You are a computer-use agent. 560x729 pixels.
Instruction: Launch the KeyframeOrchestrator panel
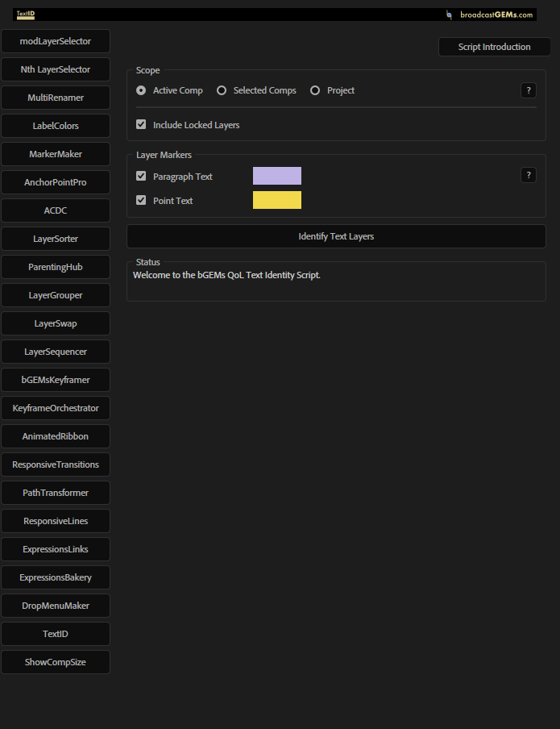pyautogui.click(x=56, y=408)
